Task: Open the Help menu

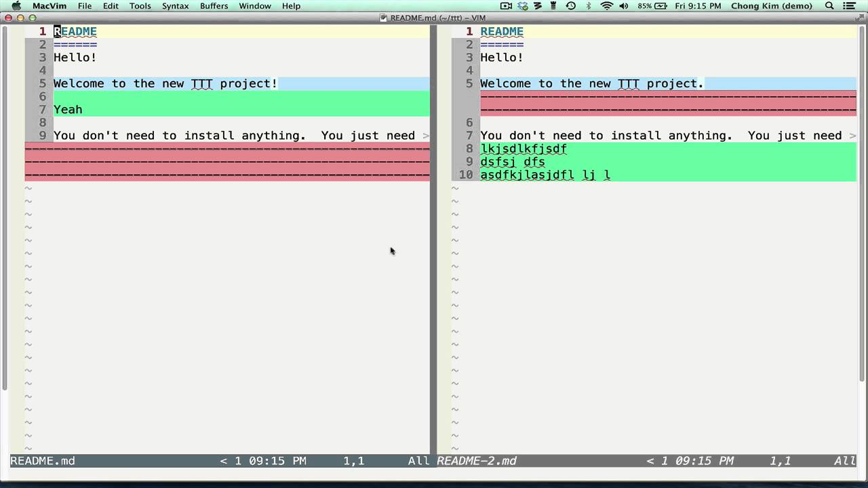Action: coord(291,6)
